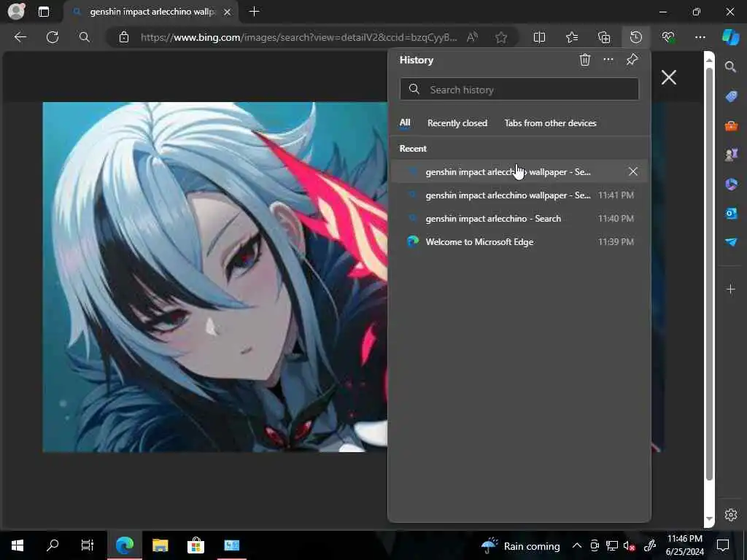The width and height of the screenshot is (747, 560).
Task: Open the Windows Start menu
Action: click(18, 545)
